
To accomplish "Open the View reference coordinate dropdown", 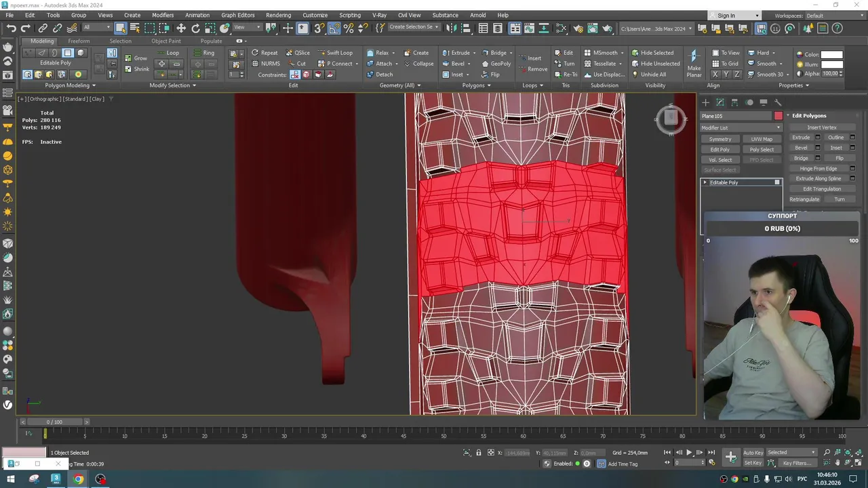I will 247,28.
